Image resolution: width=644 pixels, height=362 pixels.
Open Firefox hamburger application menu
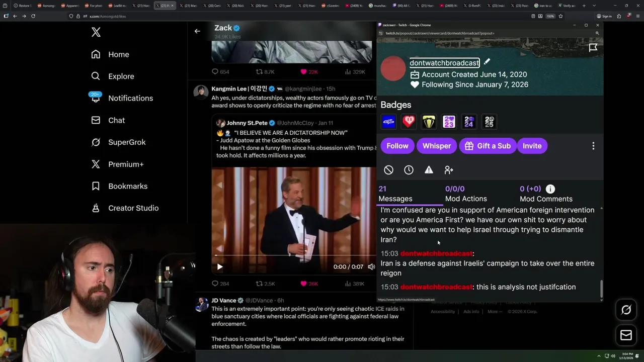click(x=637, y=16)
